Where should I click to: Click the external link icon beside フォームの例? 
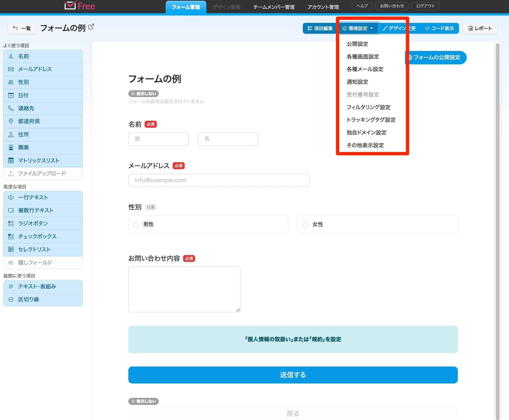91,27
